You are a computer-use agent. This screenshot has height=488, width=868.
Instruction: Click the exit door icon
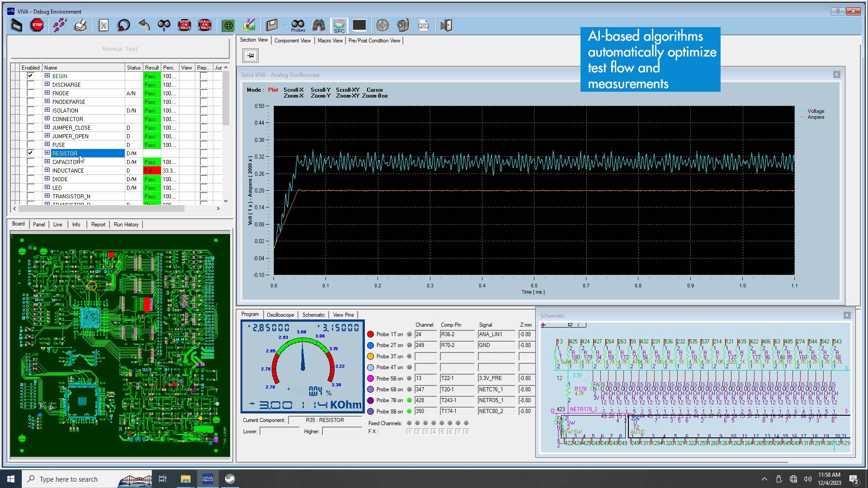click(x=446, y=25)
